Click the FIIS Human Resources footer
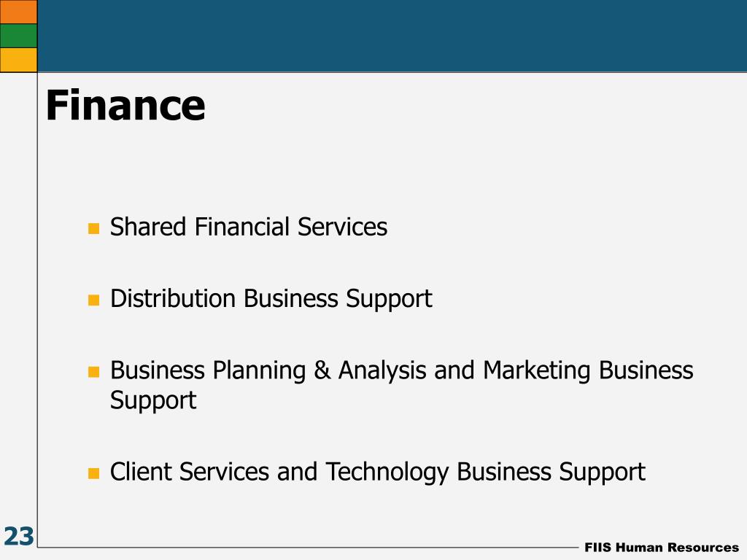Screen dimensions: 747x560 point(662,548)
